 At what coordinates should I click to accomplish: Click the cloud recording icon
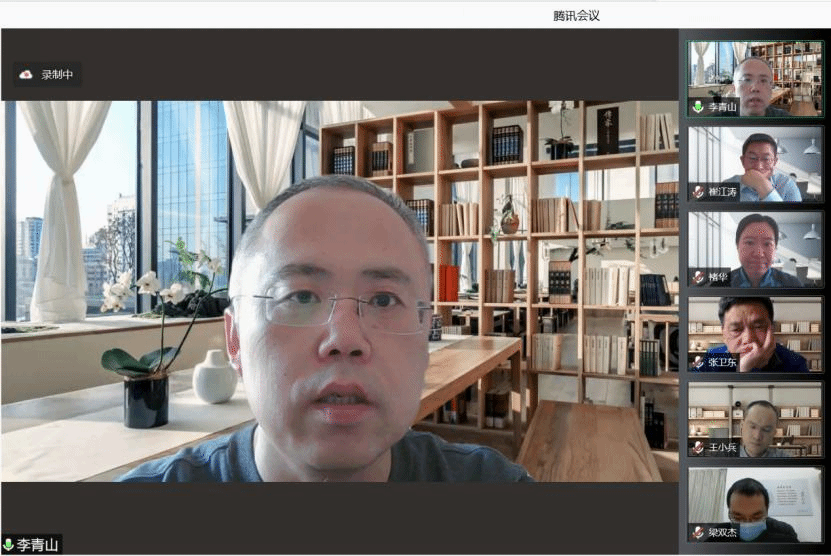(26, 74)
